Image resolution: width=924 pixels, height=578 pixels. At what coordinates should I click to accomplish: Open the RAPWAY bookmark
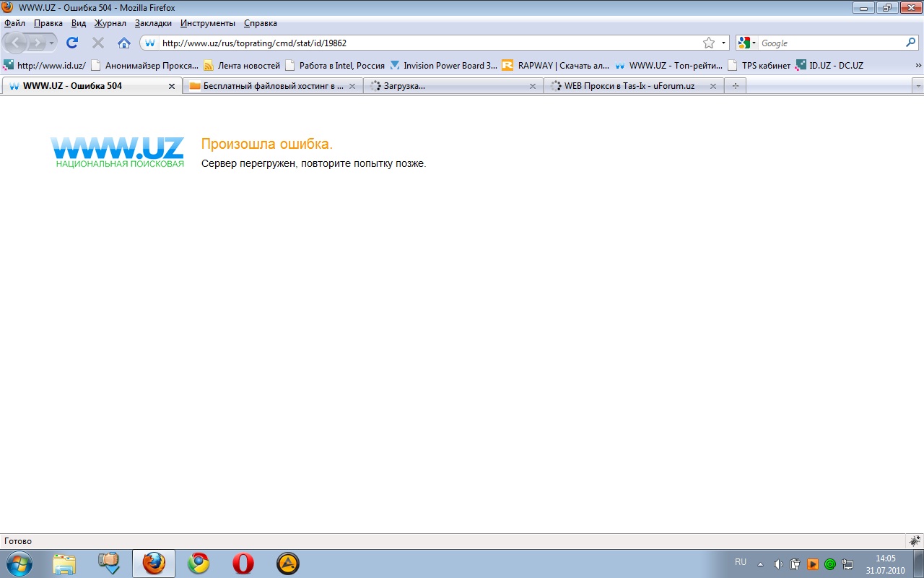[556, 65]
